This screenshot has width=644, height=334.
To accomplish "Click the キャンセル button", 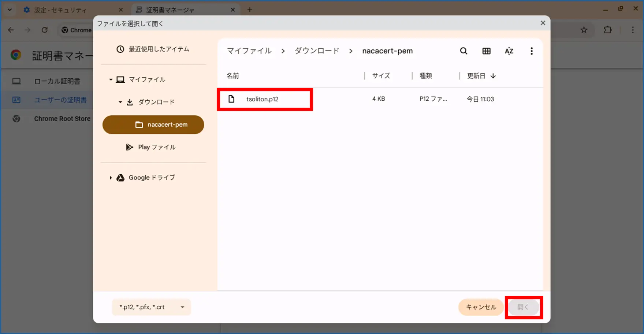I will pos(481,307).
